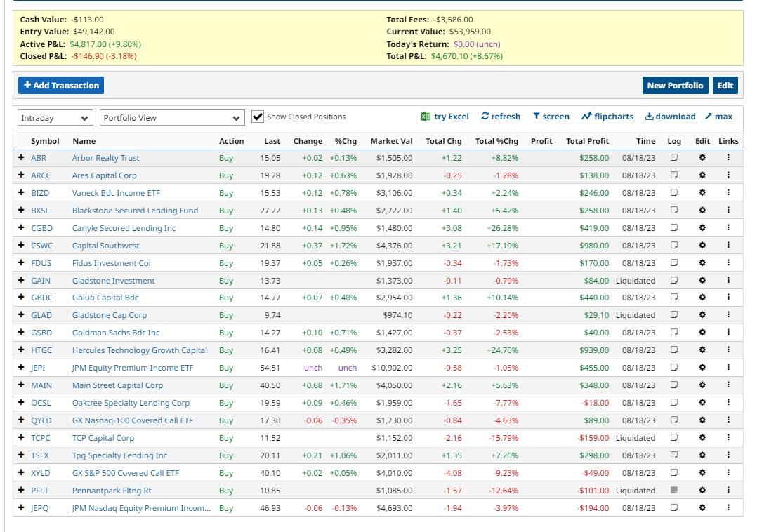Open links menu for JEPQ row
776x532 pixels.
(x=728, y=507)
